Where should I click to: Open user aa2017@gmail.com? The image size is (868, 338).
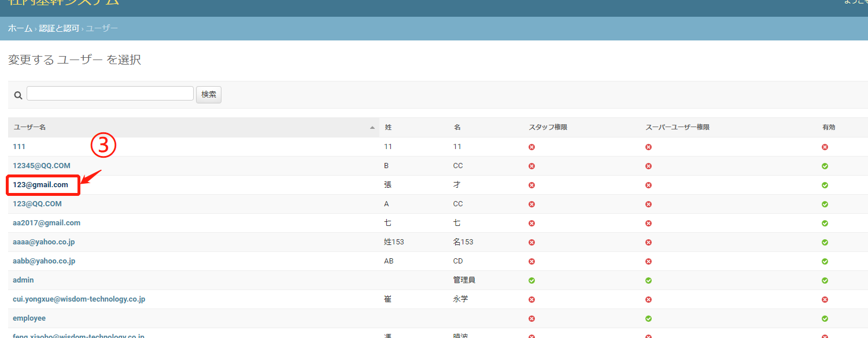pos(47,223)
